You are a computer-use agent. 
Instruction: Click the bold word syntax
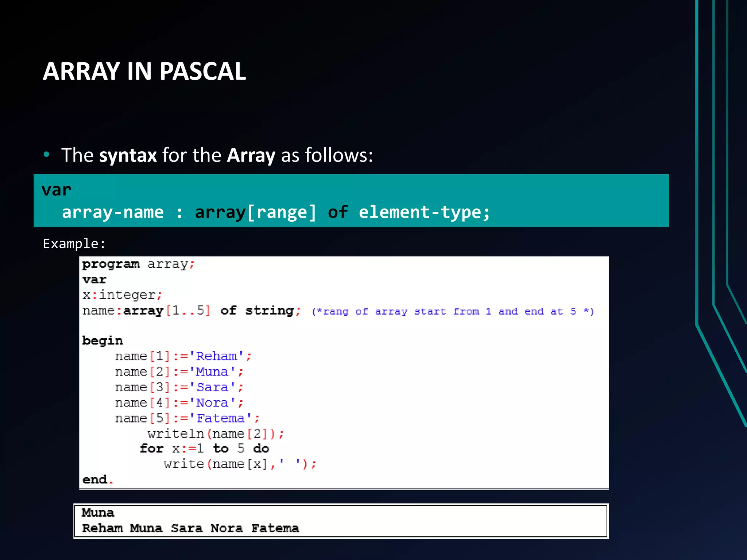click(x=128, y=155)
